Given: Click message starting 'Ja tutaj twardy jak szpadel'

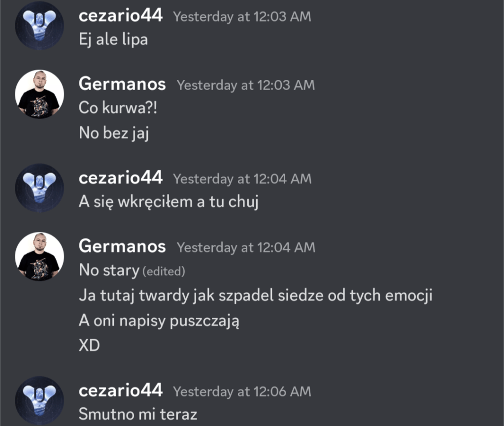Looking at the screenshot, I should 256,295.
